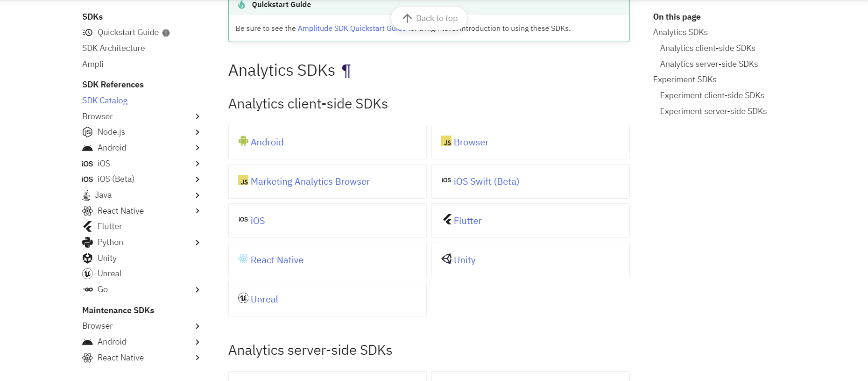Image resolution: width=868 pixels, height=381 pixels.
Task: Click the Back to top button
Action: coord(429,18)
